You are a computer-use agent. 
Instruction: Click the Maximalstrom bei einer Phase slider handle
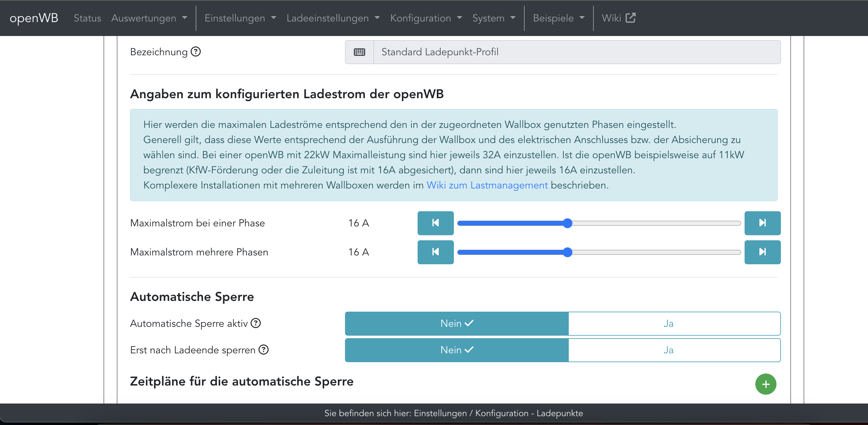click(x=568, y=223)
